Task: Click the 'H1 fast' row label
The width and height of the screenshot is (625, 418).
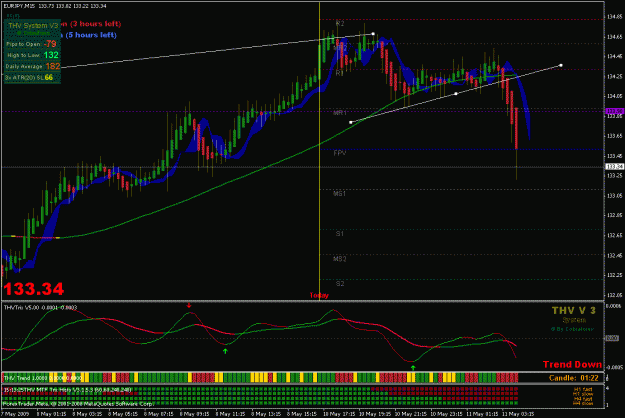Action: point(583,389)
